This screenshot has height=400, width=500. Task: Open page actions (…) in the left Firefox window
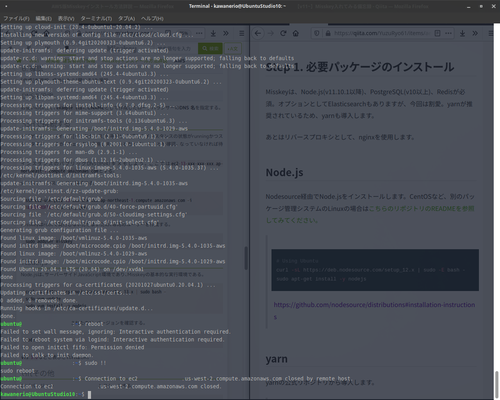(x=199, y=33)
